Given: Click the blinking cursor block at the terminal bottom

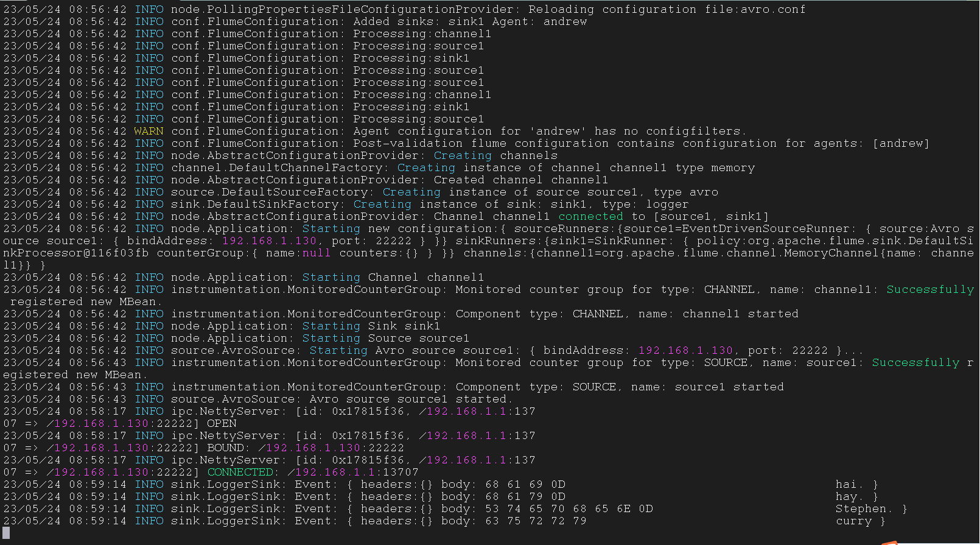Looking at the screenshot, I should [x=6, y=533].
